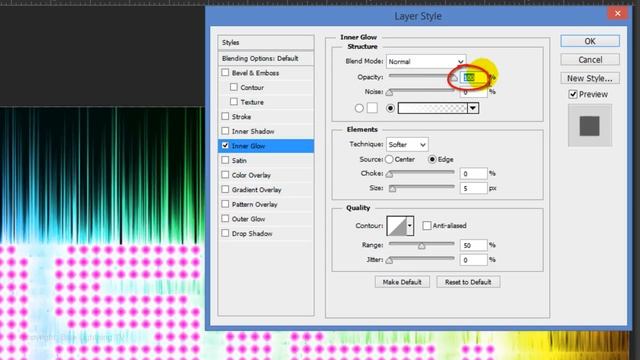
Task: Enable the Drop Shadow checkbox
Action: click(x=225, y=233)
